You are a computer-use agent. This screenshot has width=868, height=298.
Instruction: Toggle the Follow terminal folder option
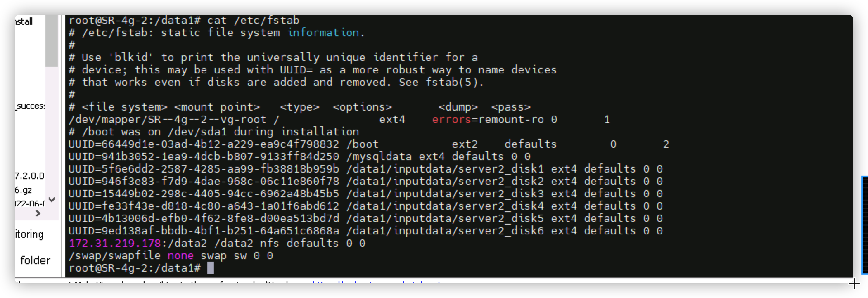(x=35, y=260)
